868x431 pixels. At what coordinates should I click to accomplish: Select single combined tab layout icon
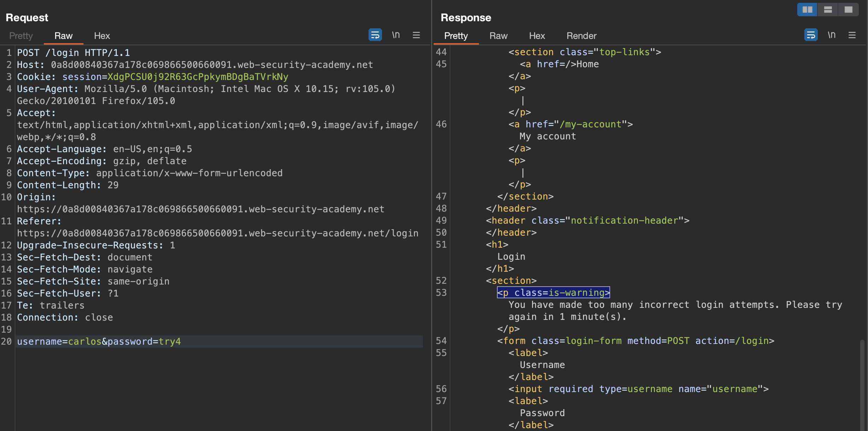point(848,10)
